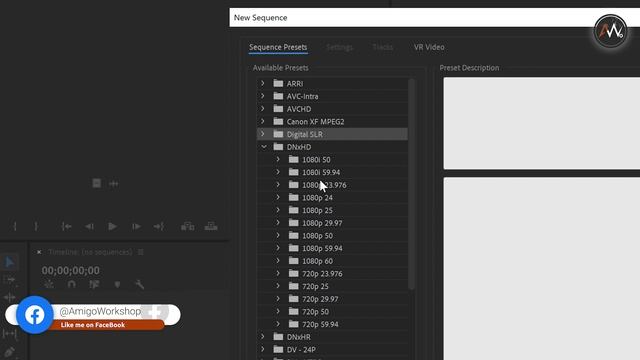Select the 720p 23.976 folder row
The image size is (640, 360).
(332, 273)
